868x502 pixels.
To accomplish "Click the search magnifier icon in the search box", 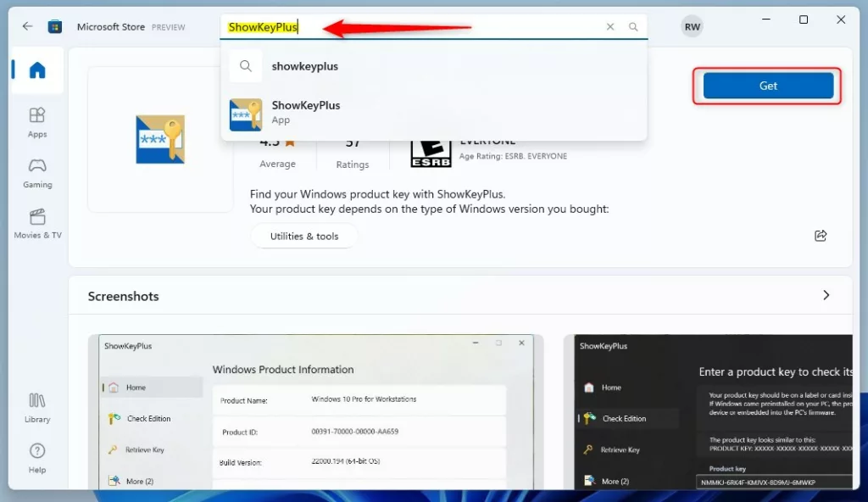I will click(633, 26).
